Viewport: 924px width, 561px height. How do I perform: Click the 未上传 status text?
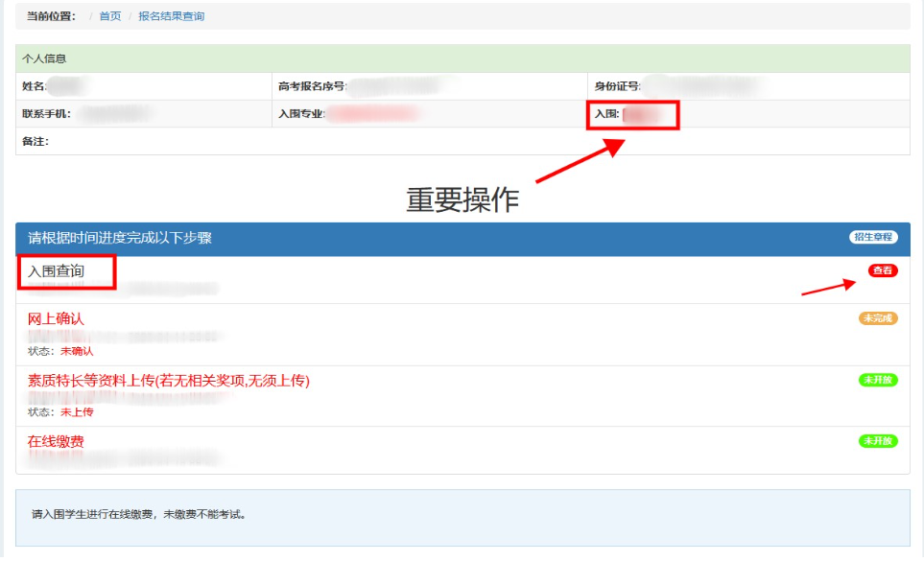(x=77, y=412)
